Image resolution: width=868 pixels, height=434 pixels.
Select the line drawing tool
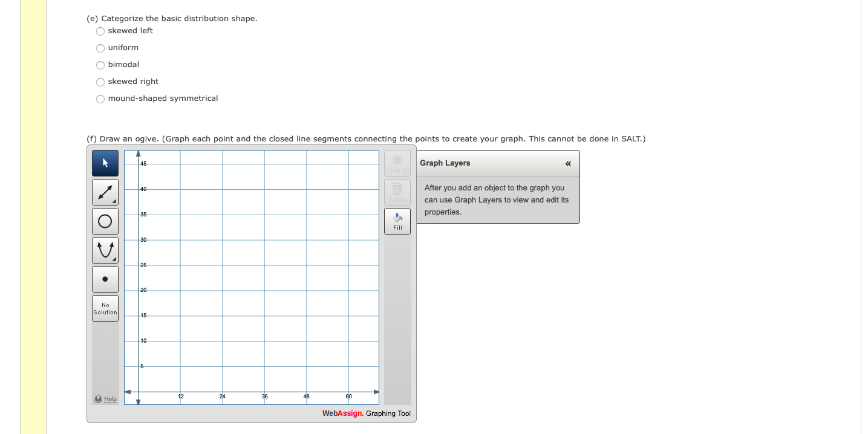point(105,192)
